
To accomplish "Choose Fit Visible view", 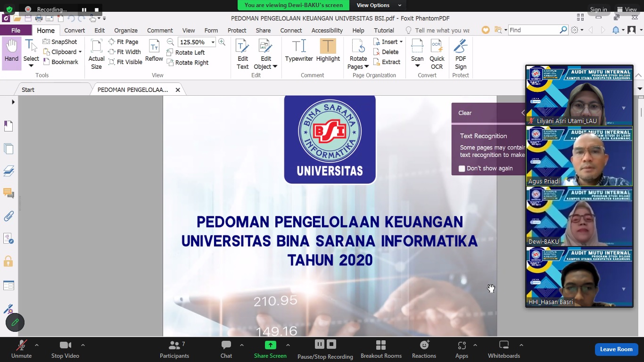I will pyautogui.click(x=125, y=62).
